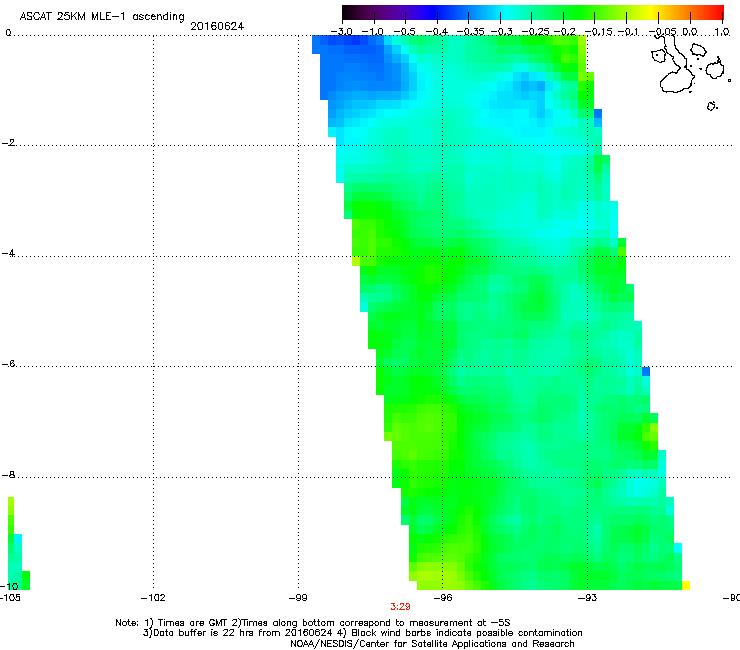Select the "-0.15" color scale label
The width and height of the screenshot is (740, 650).
click(x=599, y=32)
